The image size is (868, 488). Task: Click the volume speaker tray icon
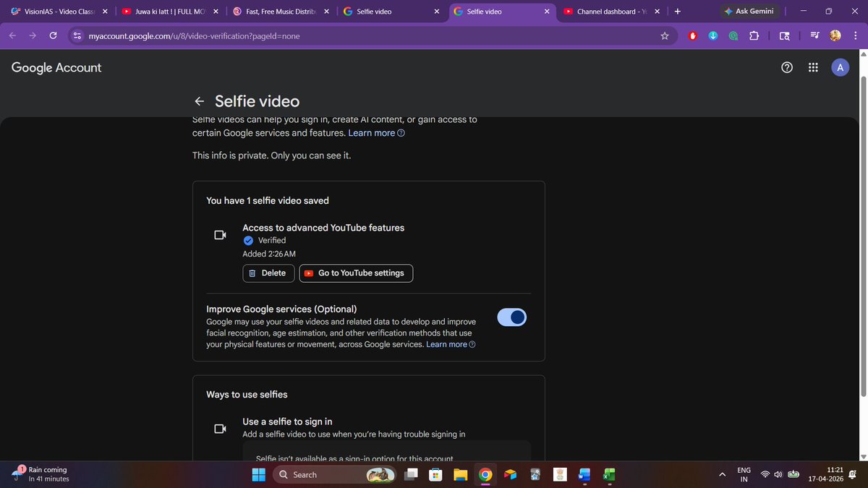(x=778, y=474)
